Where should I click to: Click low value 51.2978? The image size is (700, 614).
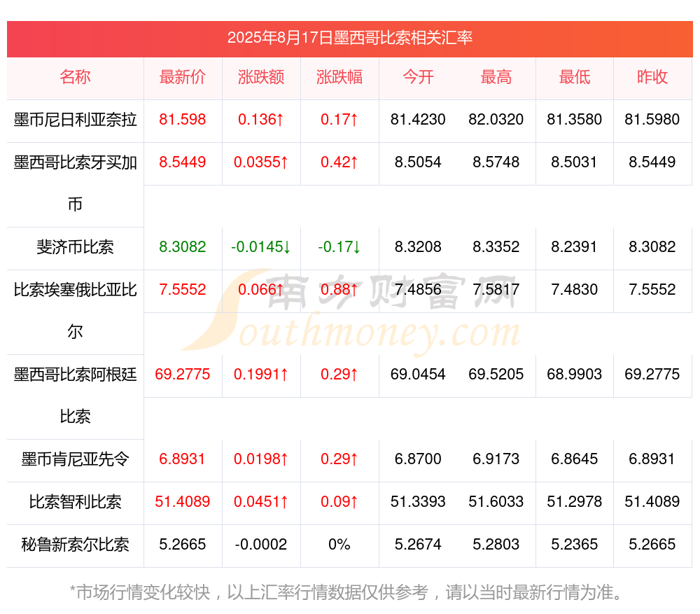click(x=575, y=502)
